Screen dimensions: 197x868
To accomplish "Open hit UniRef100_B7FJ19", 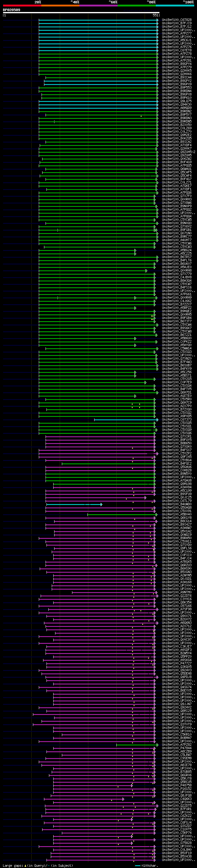I will (177, 24).
